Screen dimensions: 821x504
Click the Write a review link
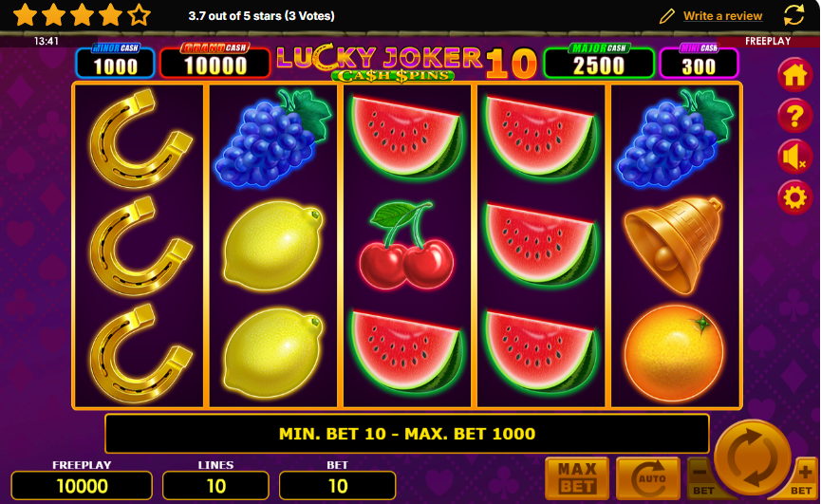coord(722,16)
